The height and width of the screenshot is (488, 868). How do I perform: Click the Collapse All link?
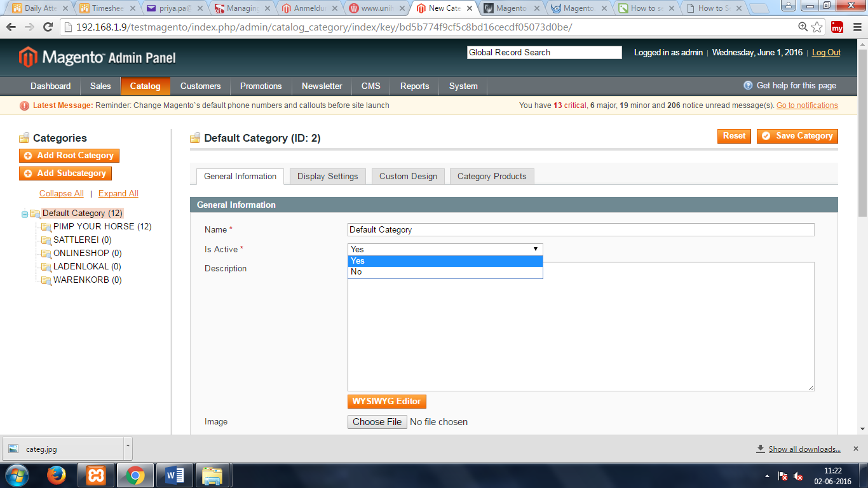coord(62,194)
